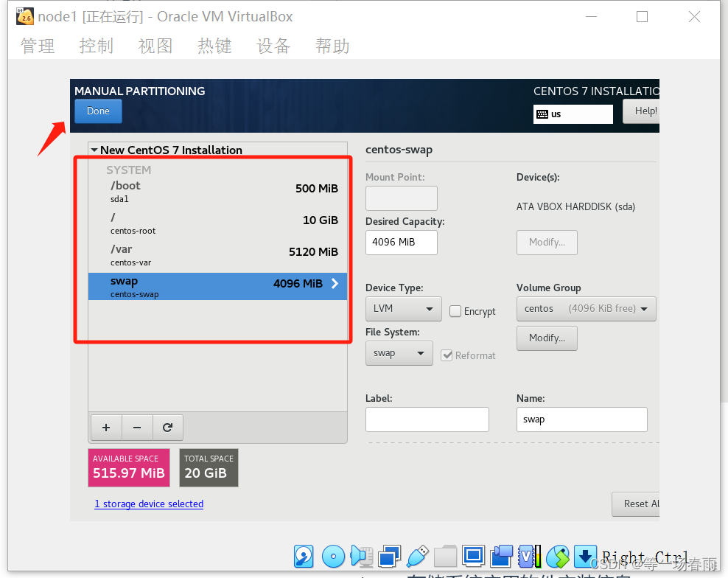
Task: Collapse New CentOS 7 Installation section
Action: (94, 150)
